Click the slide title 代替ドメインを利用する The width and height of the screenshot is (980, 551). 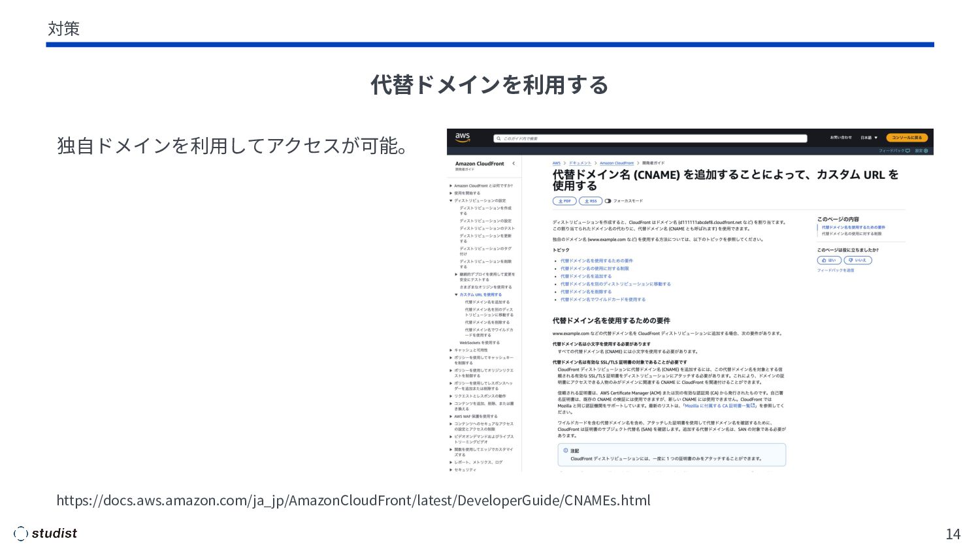[x=490, y=85]
